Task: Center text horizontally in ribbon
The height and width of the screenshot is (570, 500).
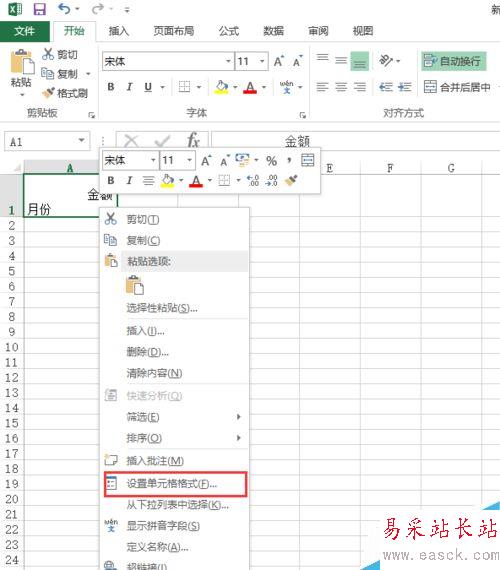Action: tap(341, 87)
